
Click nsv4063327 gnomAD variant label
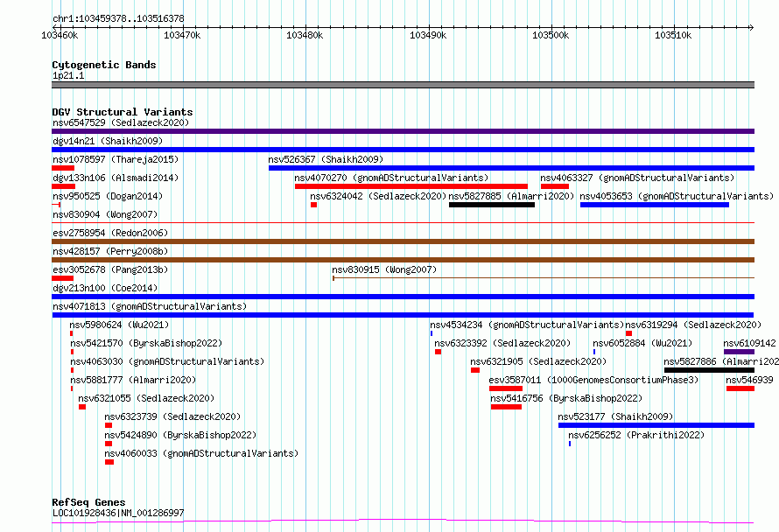pos(637,178)
